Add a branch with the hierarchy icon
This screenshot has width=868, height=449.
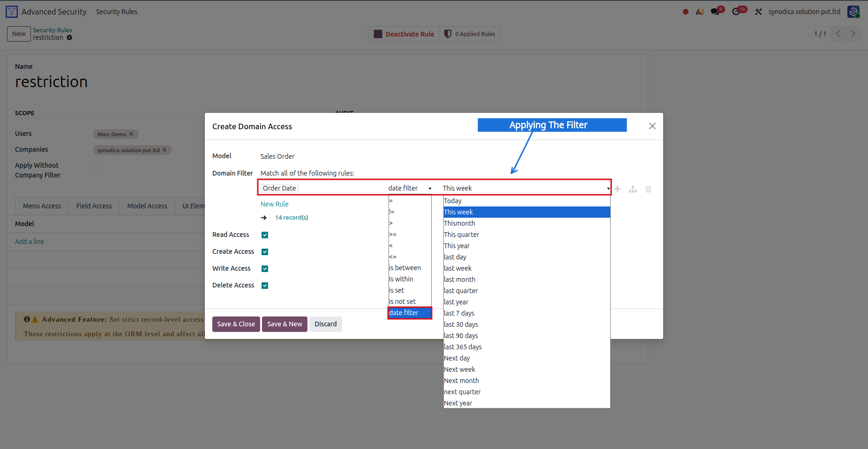(x=633, y=189)
